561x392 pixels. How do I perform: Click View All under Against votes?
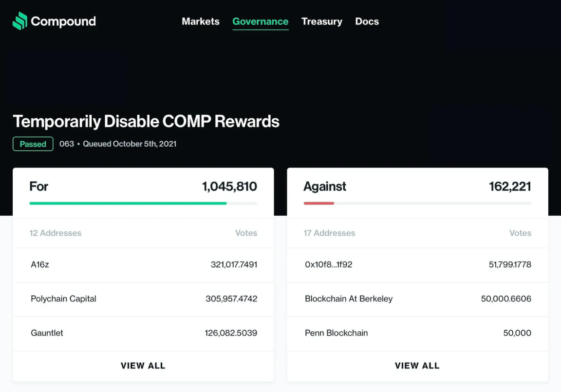coord(417,366)
